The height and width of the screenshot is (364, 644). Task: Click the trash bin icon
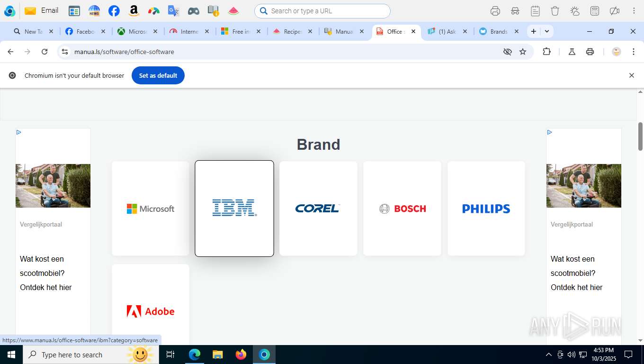pyautogui.click(x=555, y=11)
